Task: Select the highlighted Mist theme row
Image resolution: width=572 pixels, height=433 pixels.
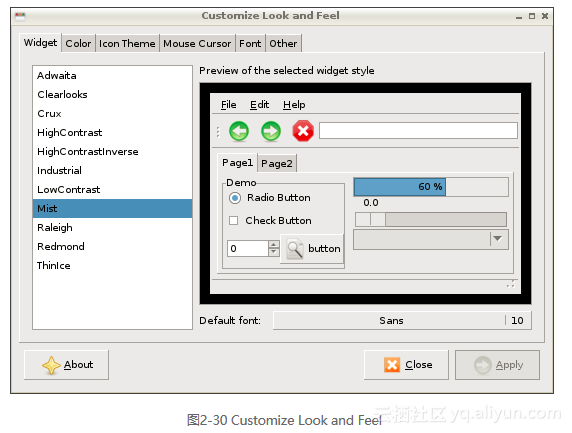Action: click(x=112, y=208)
